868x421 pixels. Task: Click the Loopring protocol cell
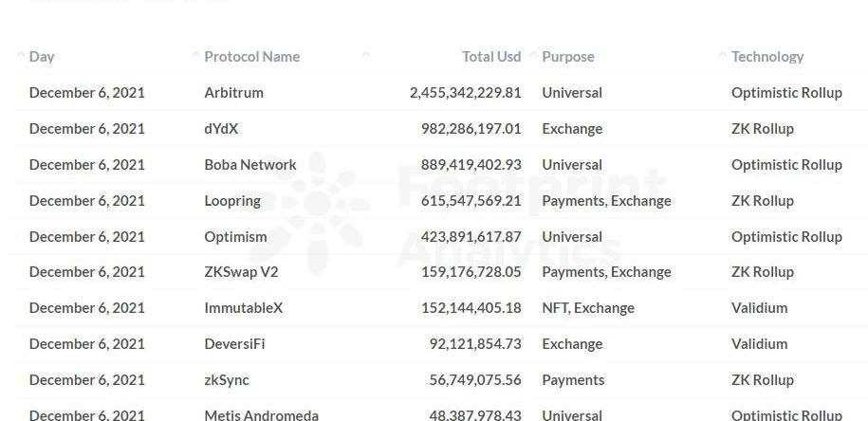click(232, 201)
